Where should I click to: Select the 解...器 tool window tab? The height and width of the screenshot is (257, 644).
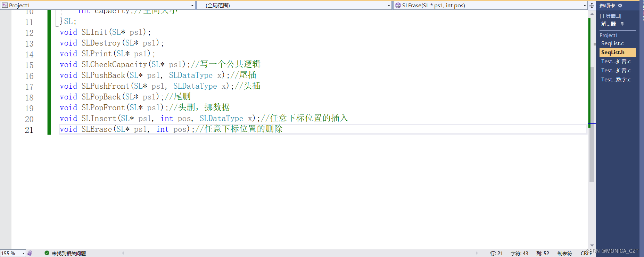point(609,24)
